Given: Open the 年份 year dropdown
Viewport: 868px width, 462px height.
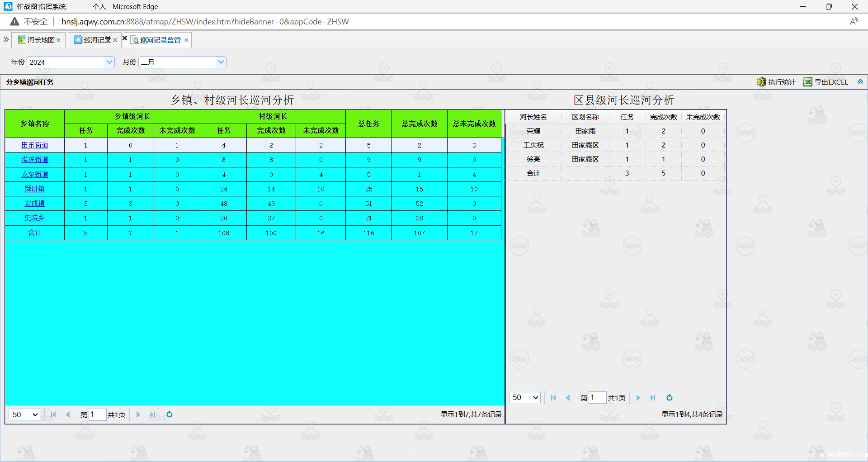Looking at the screenshot, I should tap(109, 62).
